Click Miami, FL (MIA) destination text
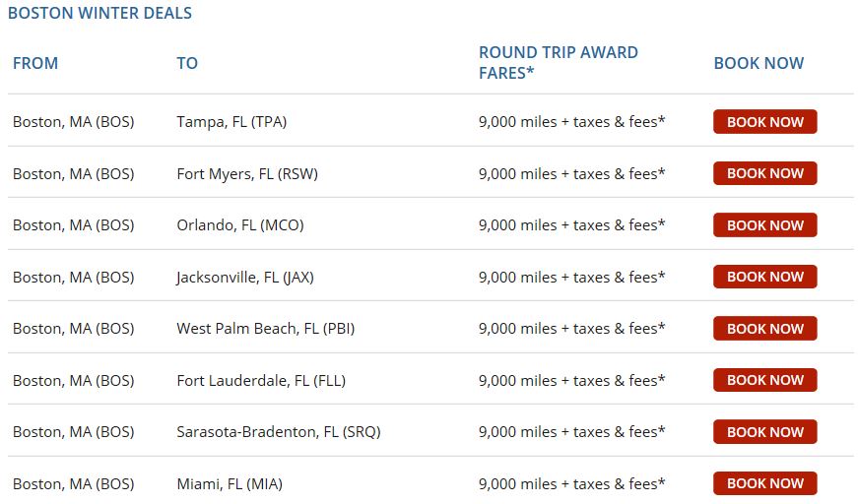The image size is (858, 504). point(230,483)
